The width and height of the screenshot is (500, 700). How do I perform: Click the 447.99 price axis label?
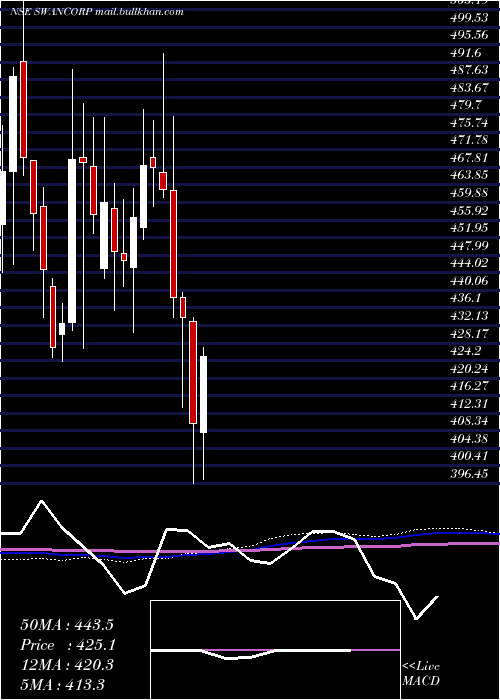pyautogui.click(x=469, y=245)
